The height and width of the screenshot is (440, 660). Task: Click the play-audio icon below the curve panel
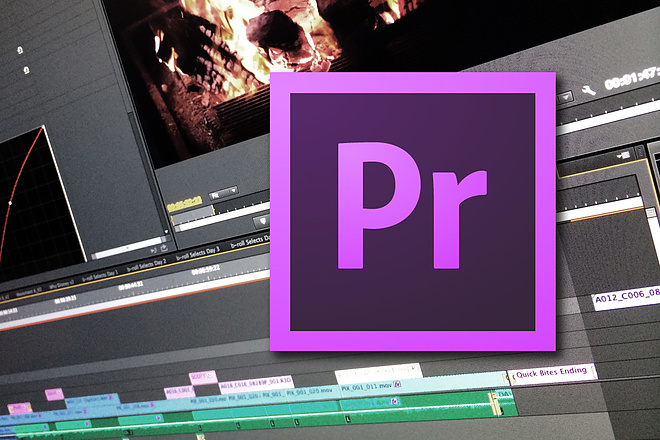click(153, 251)
